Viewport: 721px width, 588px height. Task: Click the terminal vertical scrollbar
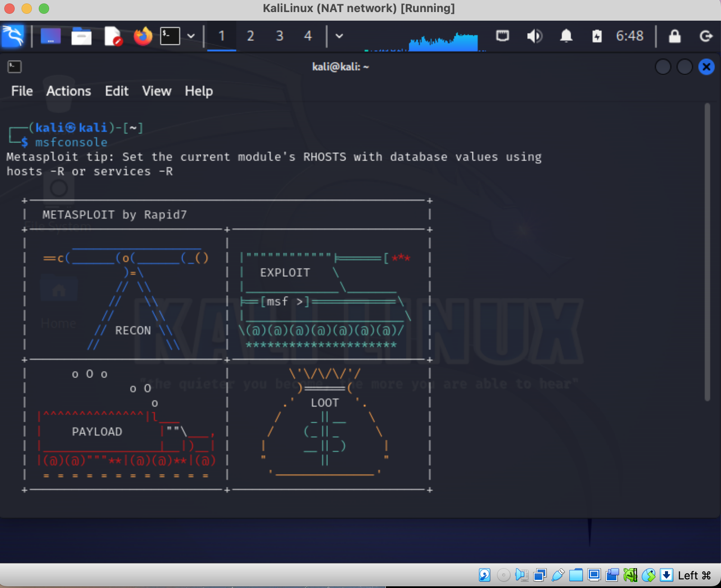click(x=707, y=252)
